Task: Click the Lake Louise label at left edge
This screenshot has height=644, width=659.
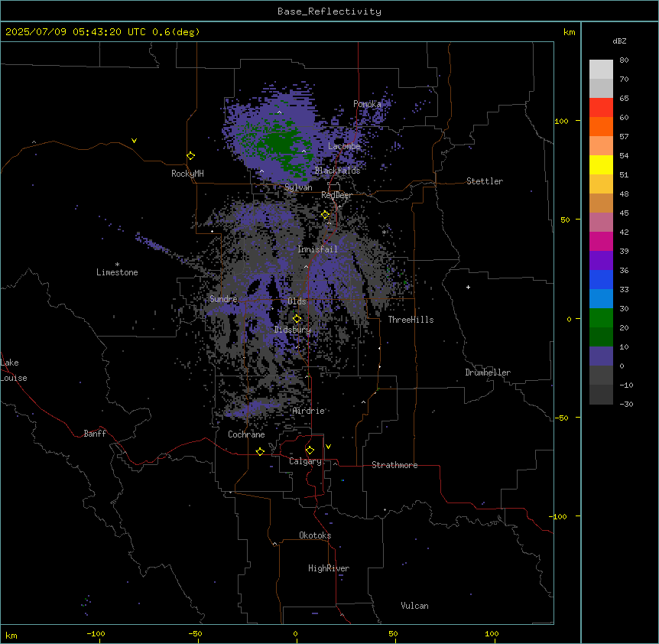Action: pyautogui.click(x=14, y=370)
